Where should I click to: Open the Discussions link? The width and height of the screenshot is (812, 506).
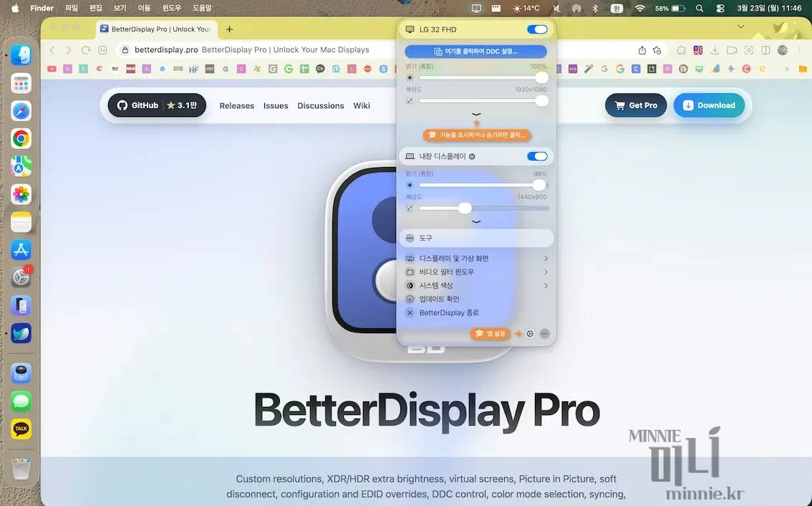click(321, 106)
